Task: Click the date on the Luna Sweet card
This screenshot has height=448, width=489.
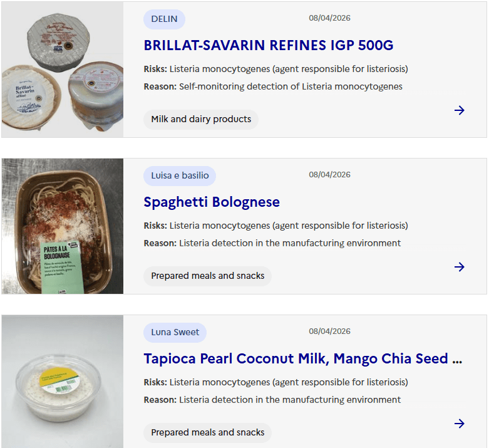Action: [x=329, y=331]
